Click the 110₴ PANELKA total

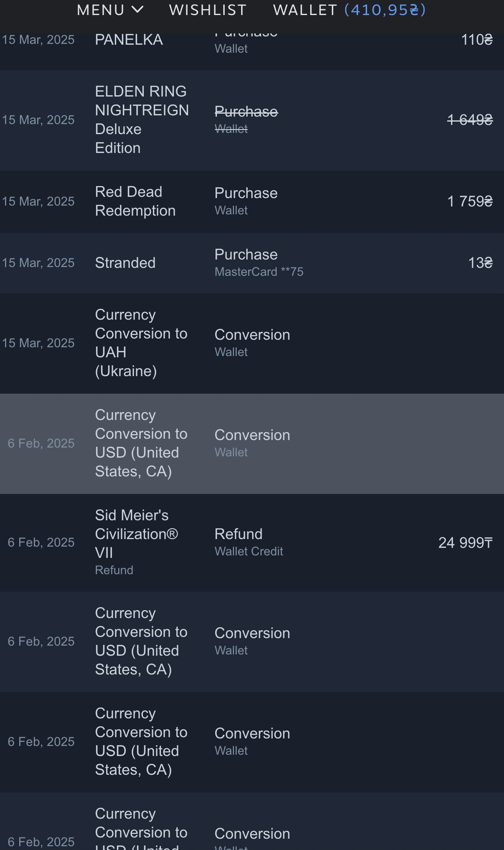click(476, 40)
